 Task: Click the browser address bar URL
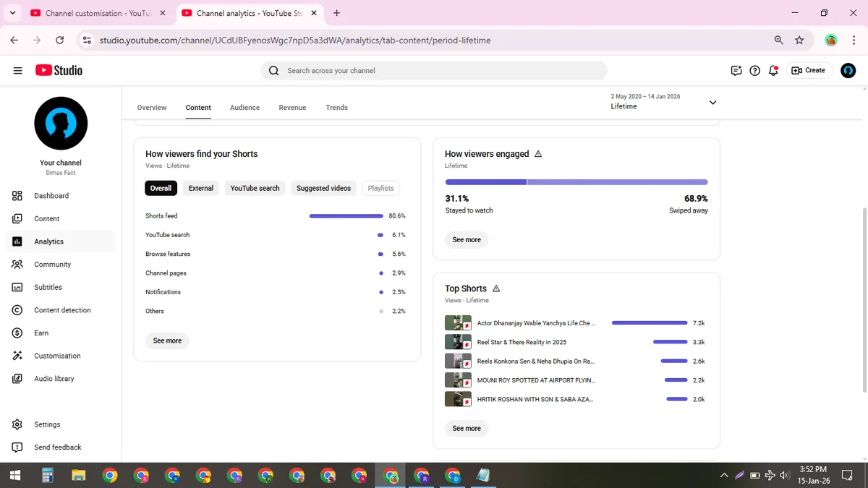coord(294,40)
